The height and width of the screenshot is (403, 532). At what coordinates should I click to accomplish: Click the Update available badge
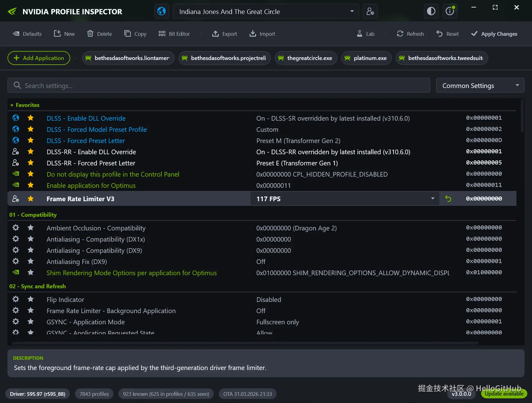(x=504, y=394)
